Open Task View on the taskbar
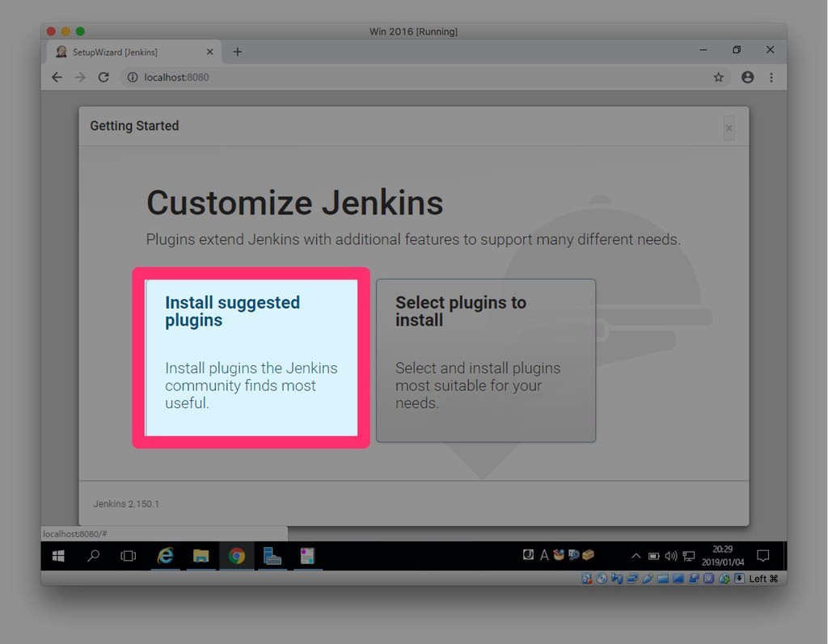Image resolution: width=828 pixels, height=644 pixels. [x=129, y=556]
